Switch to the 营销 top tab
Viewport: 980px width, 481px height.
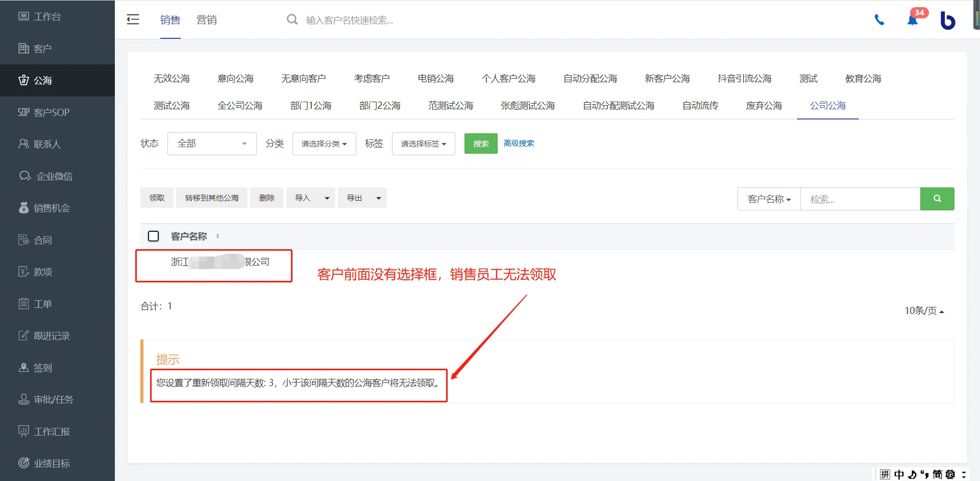click(x=207, y=20)
